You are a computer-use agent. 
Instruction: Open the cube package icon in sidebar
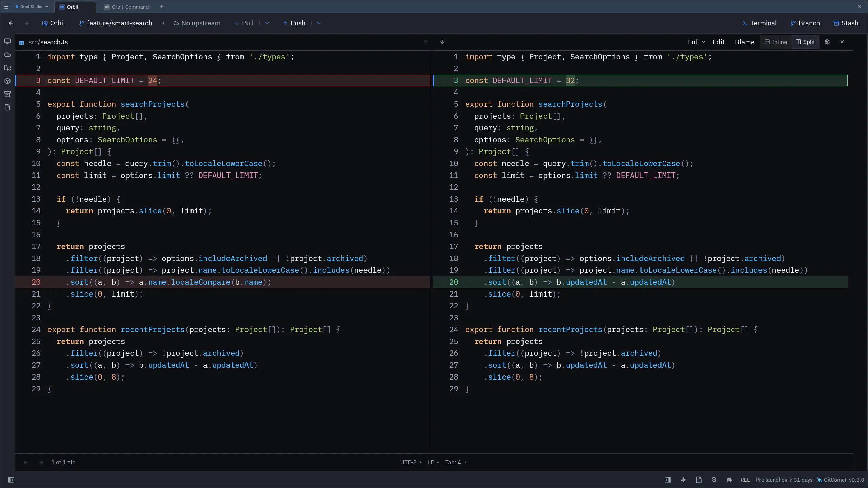[7, 81]
